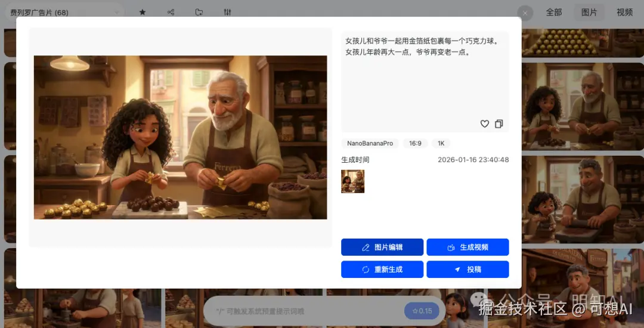This screenshot has height=328, width=644.
Task: Open background thumbnail of chocolate pyramid at top right
Action: tap(583, 43)
